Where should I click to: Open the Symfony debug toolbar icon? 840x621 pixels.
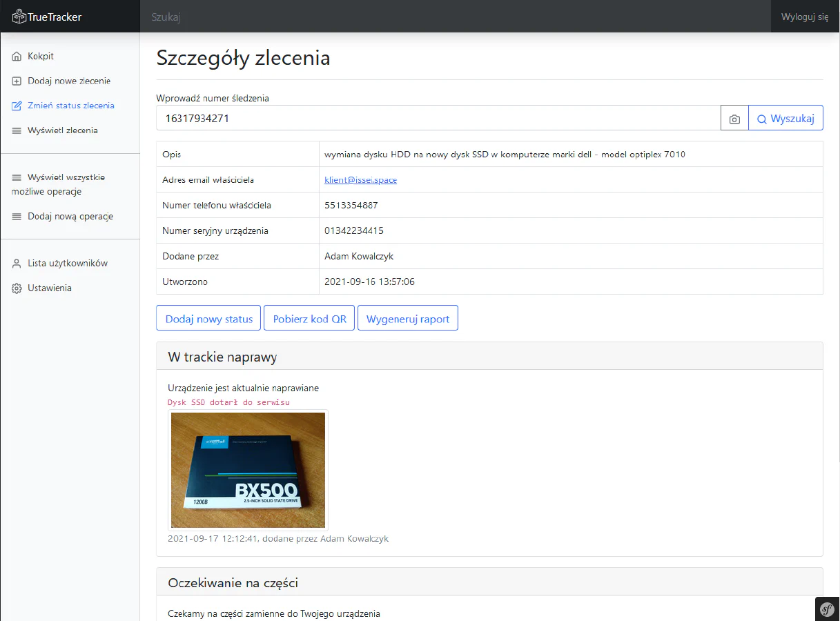click(x=827, y=609)
